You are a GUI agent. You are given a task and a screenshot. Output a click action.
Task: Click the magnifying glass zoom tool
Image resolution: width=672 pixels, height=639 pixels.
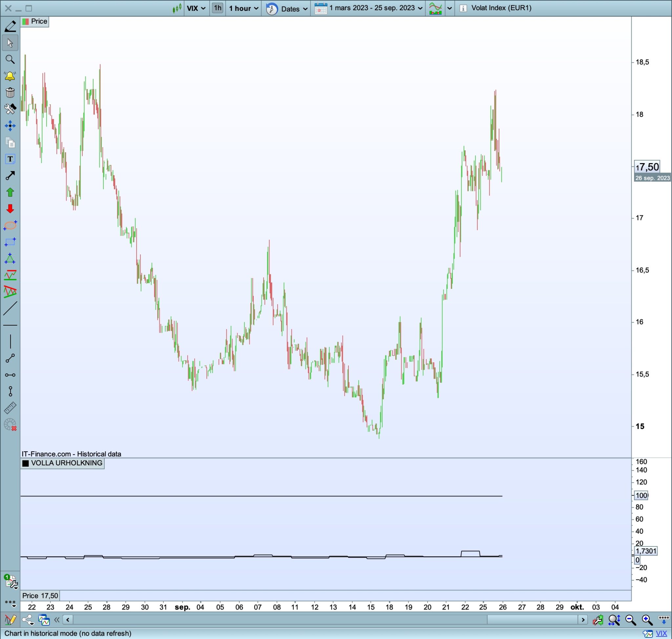click(x=10, y=60)
